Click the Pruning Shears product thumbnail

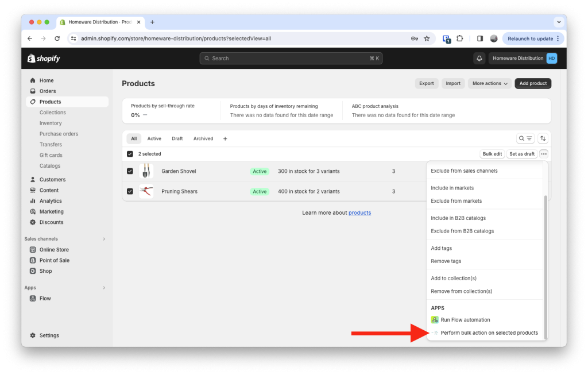[146, 191]
